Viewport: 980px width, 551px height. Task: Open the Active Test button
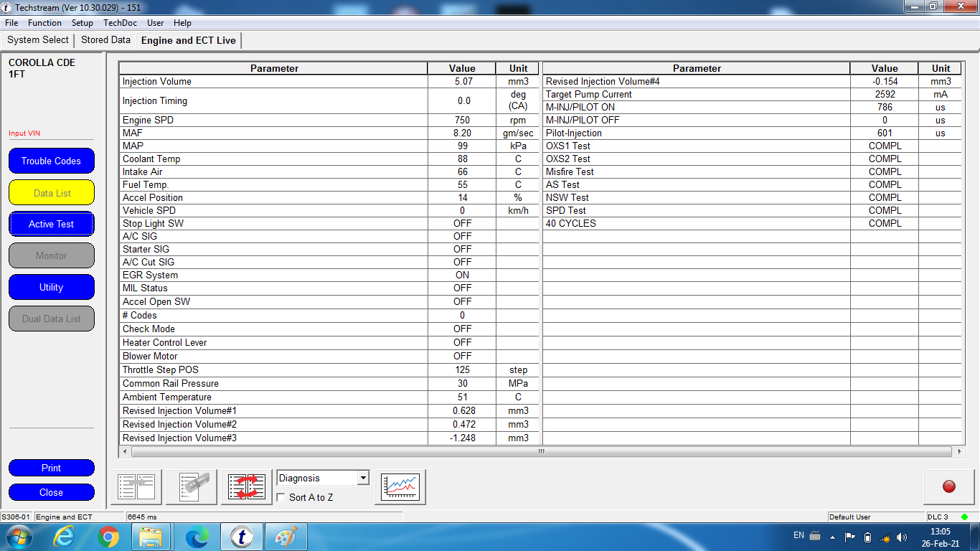point(51,224)
